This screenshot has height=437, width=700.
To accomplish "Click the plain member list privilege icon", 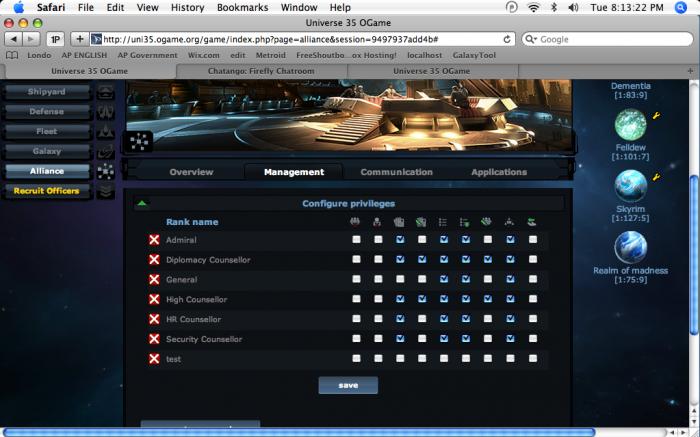I will [443, 222].
